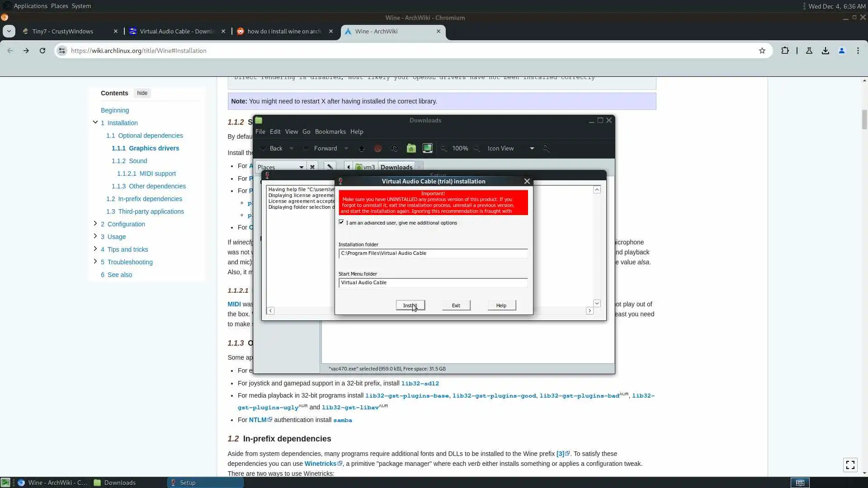Bookmark this page with the star icon
The image size is (868, 488).
762,51
